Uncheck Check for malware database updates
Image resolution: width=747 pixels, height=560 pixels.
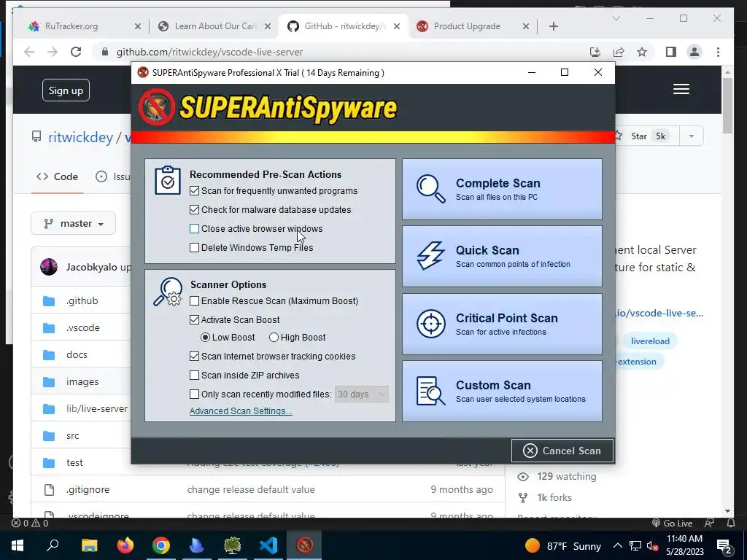tap(194, 210)
